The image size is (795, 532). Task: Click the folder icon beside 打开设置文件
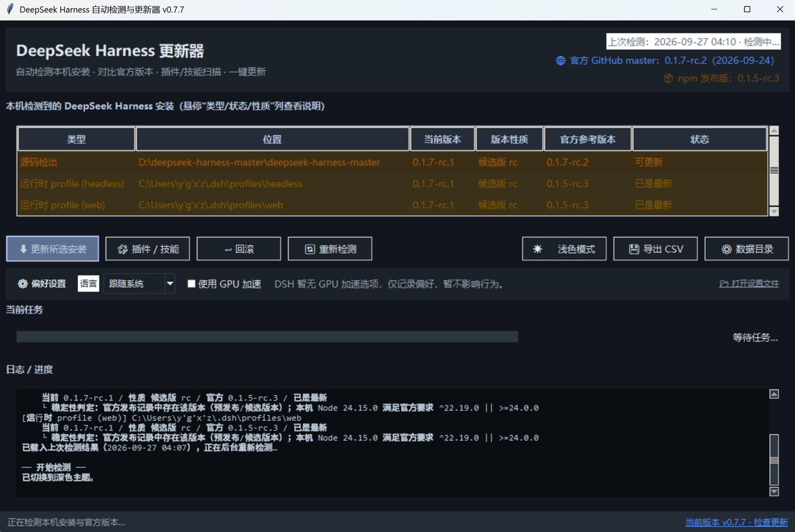click(724, 283)
